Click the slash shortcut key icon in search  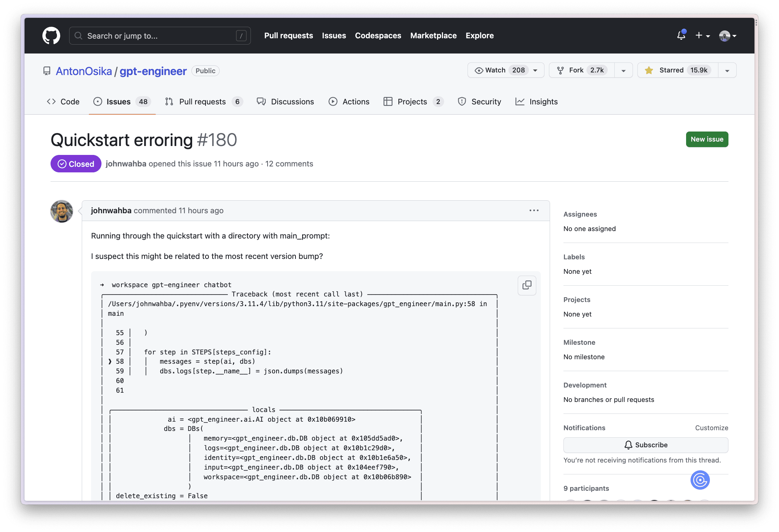click(x=241, y=36)
